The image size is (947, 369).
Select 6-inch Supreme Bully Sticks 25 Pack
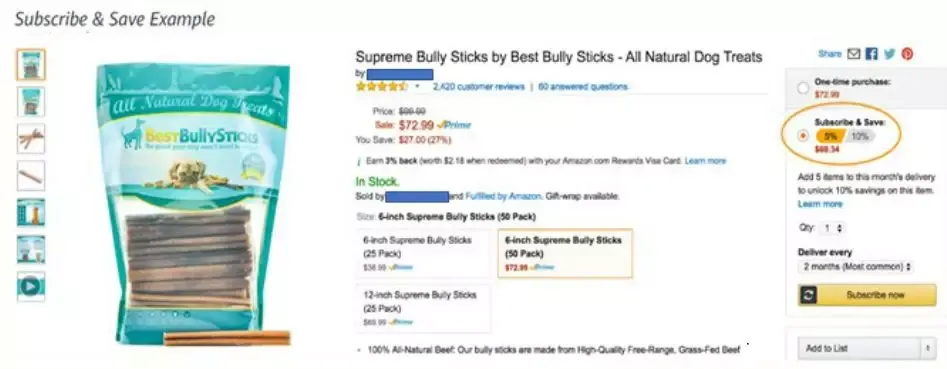pyautogui.click(x=423, y=253)
